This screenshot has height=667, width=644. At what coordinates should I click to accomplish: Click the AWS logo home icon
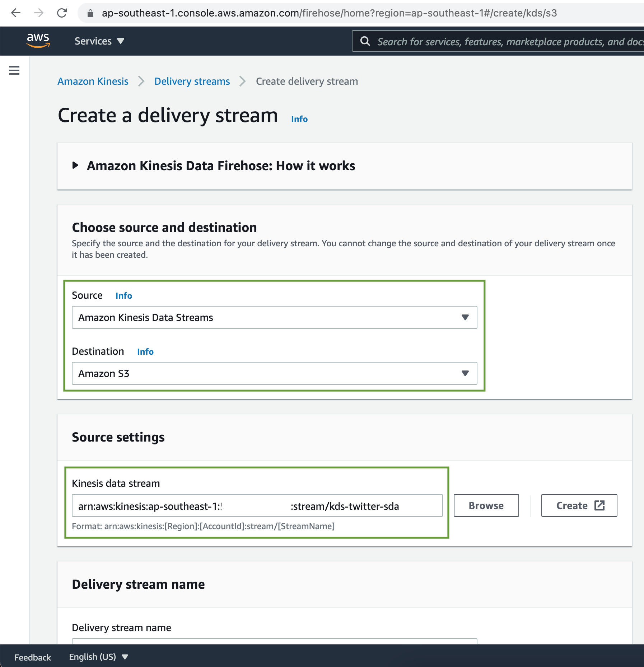38,41
